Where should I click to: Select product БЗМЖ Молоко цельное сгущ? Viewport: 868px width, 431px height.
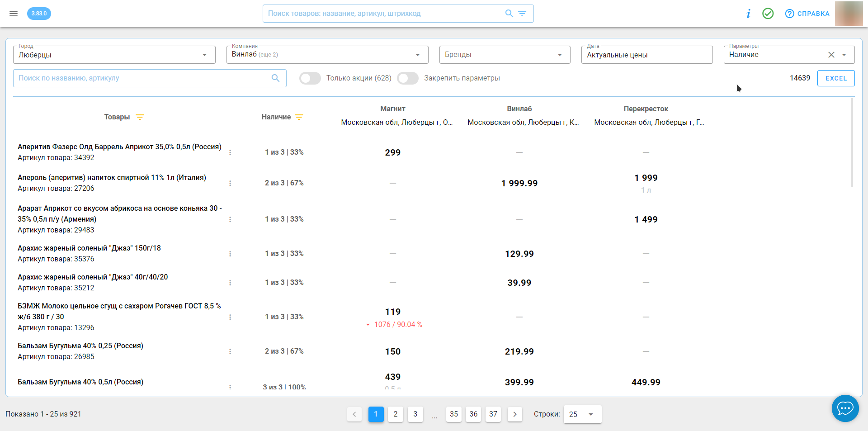[119, 312]
